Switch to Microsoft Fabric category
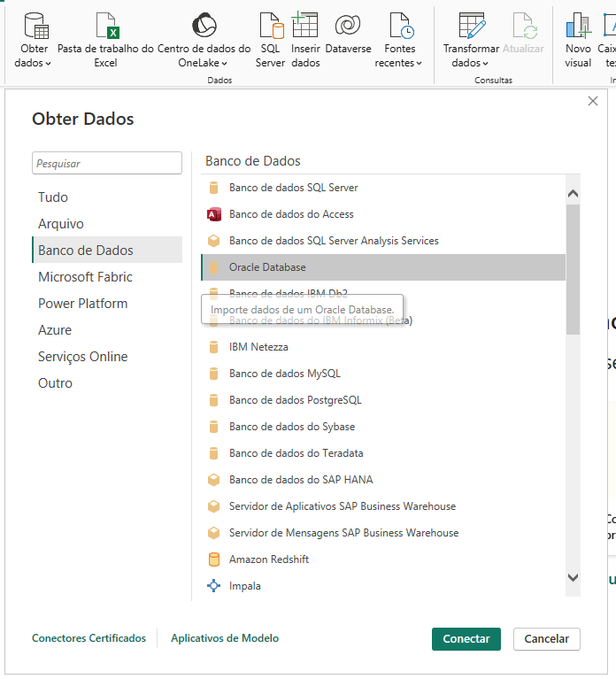616x679 pixels. point(107,277)
